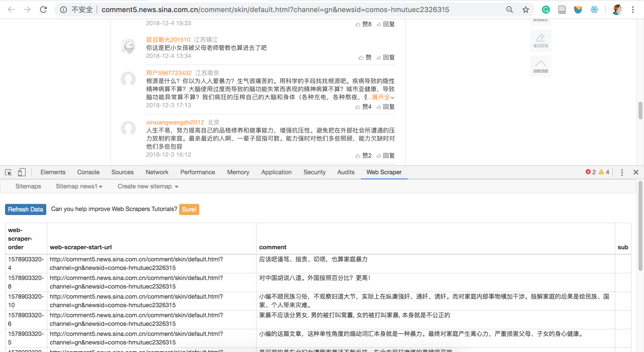Open the user profile avatar

tap(617, 10)
